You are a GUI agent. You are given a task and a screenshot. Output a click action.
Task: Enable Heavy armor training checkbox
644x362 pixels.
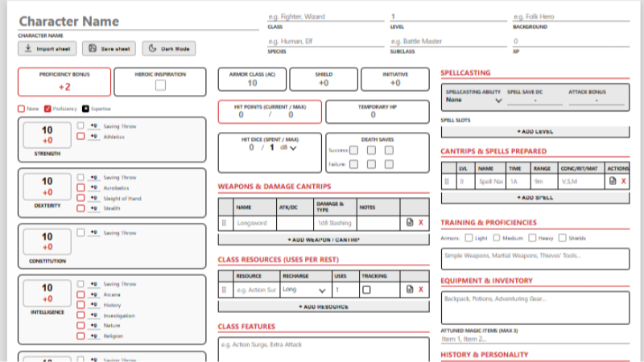[532, 237]
